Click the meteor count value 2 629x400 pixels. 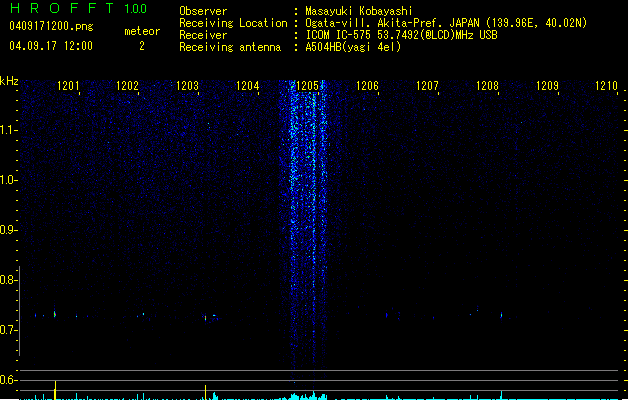(x=142, y=46)
